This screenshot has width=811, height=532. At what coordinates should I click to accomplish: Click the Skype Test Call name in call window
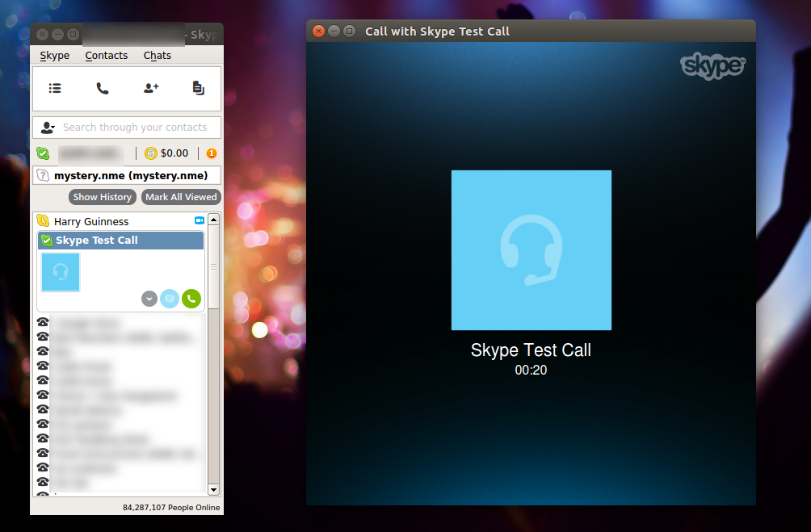531,350
